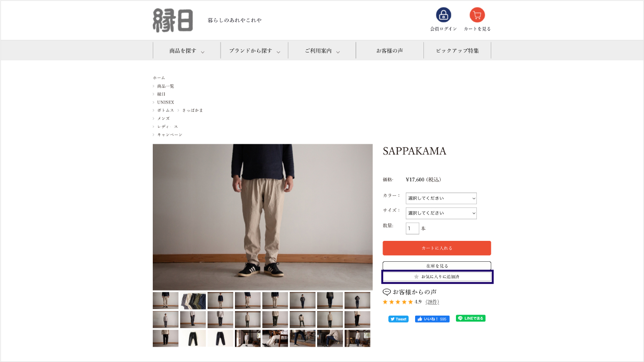
Task: Toggle the お気に入りに追加済 favorite star
Action: (416, 277)
